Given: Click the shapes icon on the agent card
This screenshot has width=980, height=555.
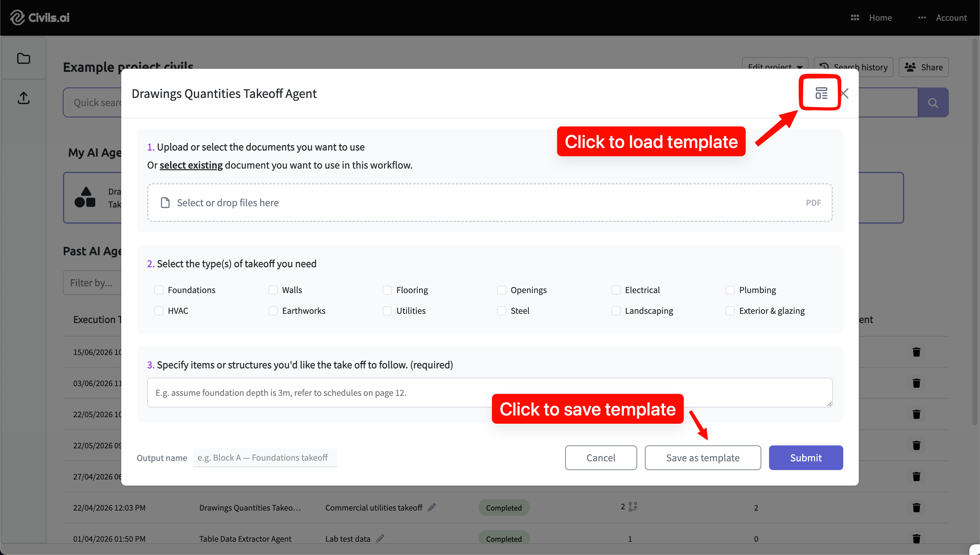Looking at the screenshot, I should [85, 197].
